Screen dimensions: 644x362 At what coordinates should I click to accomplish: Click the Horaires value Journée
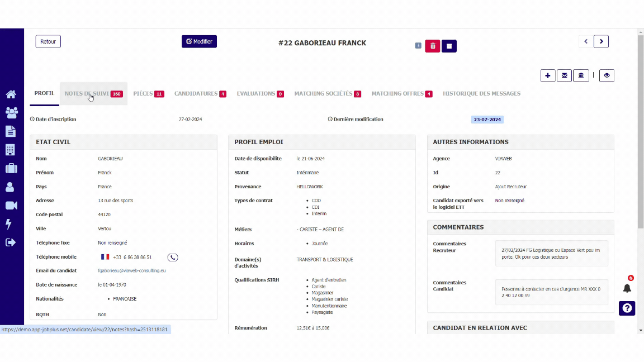pos(319,244)
